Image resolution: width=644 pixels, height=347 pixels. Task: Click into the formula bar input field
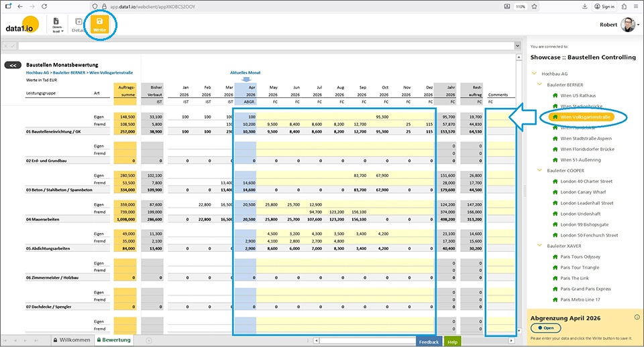tap(268, 46)
